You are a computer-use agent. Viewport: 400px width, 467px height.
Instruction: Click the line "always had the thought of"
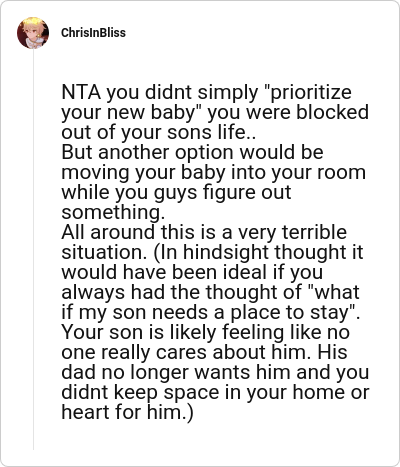coord(210,292)
